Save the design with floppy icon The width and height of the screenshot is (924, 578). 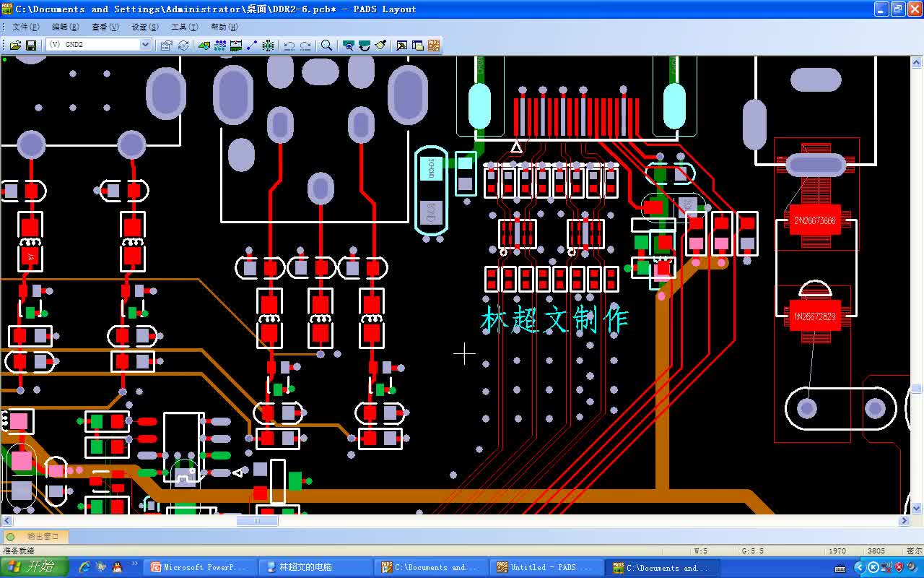pyautogui.click(x=31, y=45)
